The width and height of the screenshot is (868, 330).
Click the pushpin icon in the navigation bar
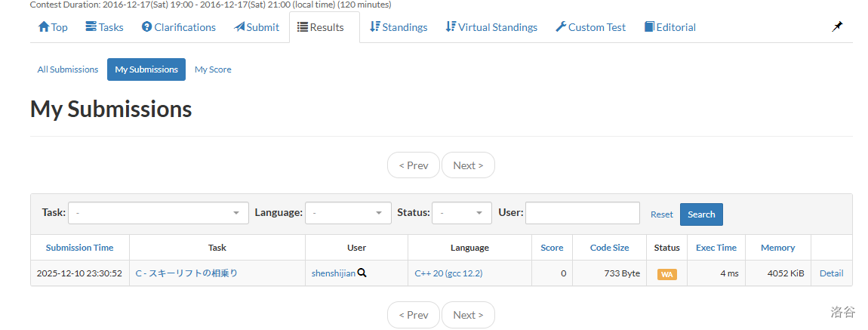(837, 26)
